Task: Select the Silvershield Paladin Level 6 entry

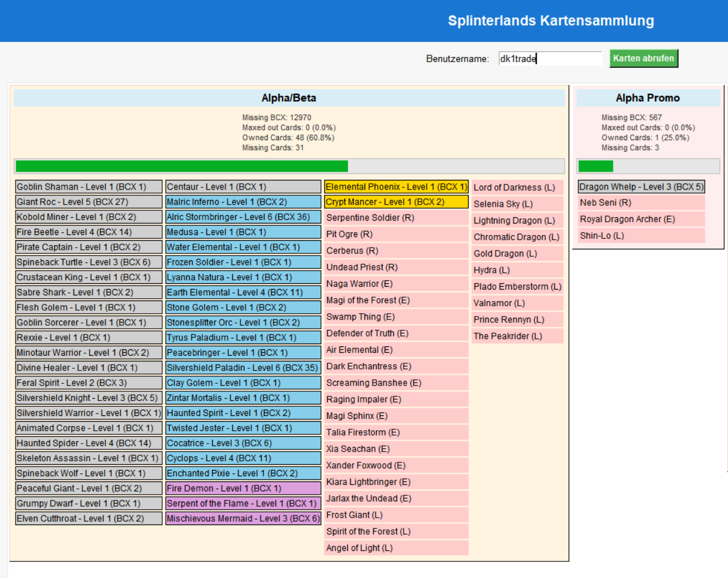Action: (x=243, y=368)
